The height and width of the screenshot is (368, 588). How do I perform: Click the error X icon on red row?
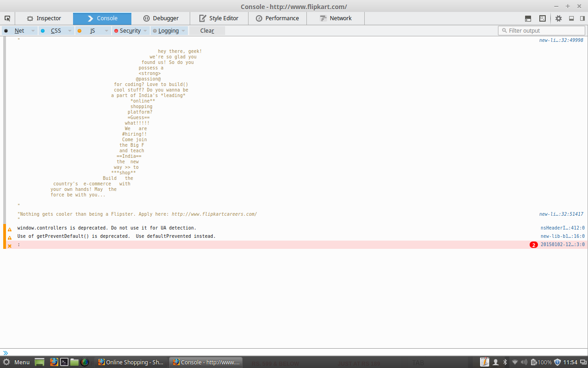pyautogui.click(x=10, y=246)
